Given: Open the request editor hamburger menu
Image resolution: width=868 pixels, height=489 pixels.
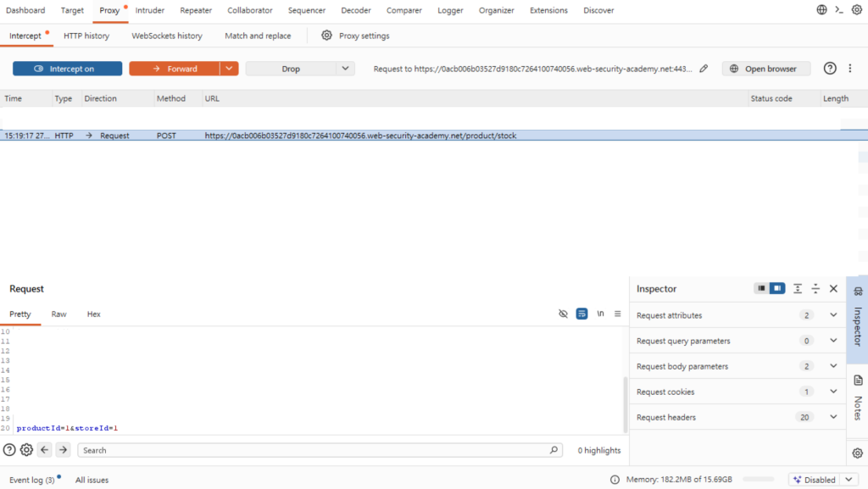Looking at the screenshot, I should pyautogui.click(x=618, y=314).
